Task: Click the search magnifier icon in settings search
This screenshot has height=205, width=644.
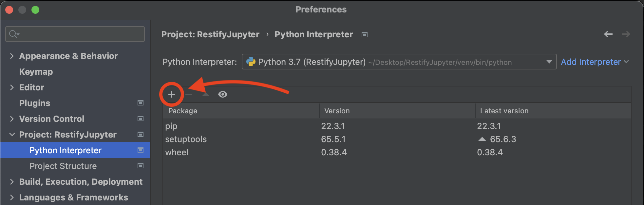Action: coord(14,34)
